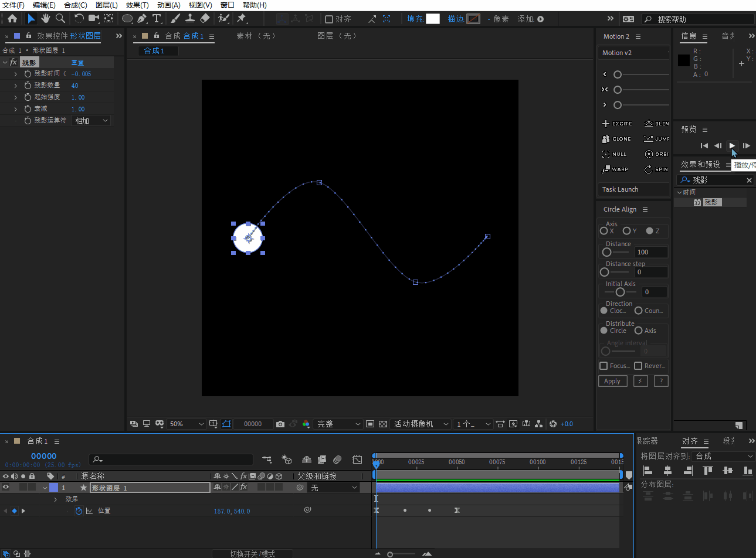Image resolution: width=756 pixels, height=558 pixels.
Task: Open the 效果(T) menu
Action: point(137,5)
